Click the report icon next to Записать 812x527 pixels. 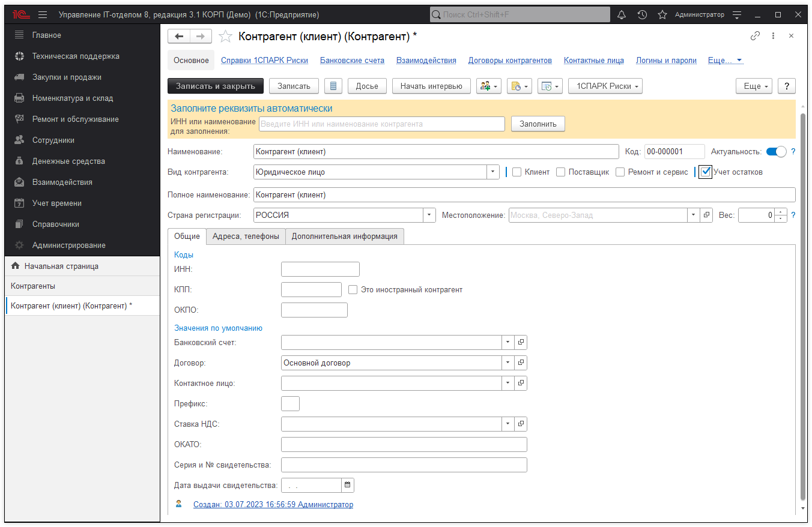point(333,86)
